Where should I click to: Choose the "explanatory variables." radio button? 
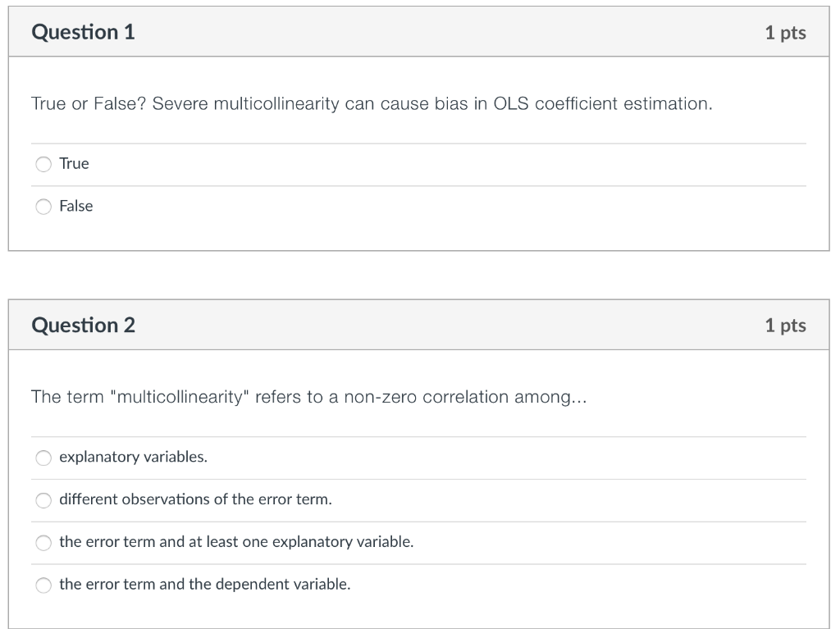click(43, 458)
